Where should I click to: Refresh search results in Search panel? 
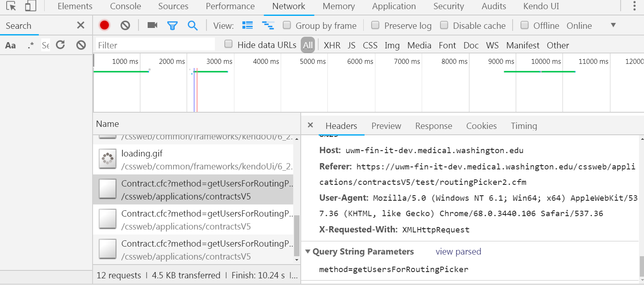[x=60, y=45]
